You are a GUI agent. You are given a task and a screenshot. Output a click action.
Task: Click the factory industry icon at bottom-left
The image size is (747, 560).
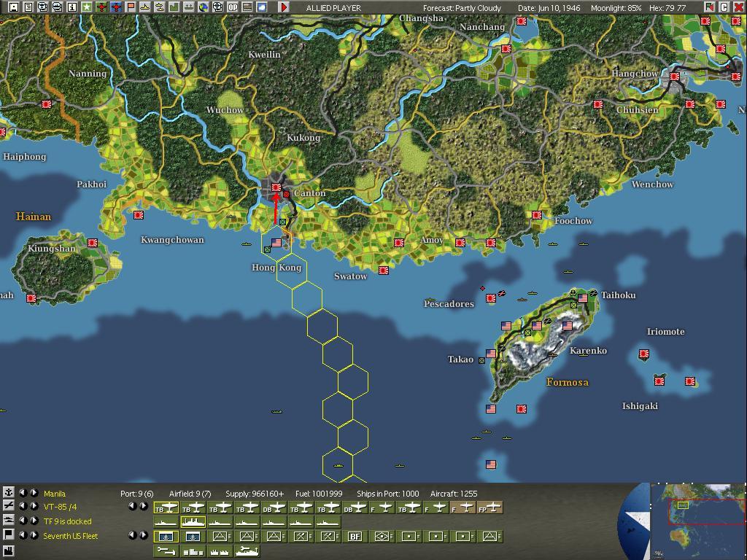8,551
